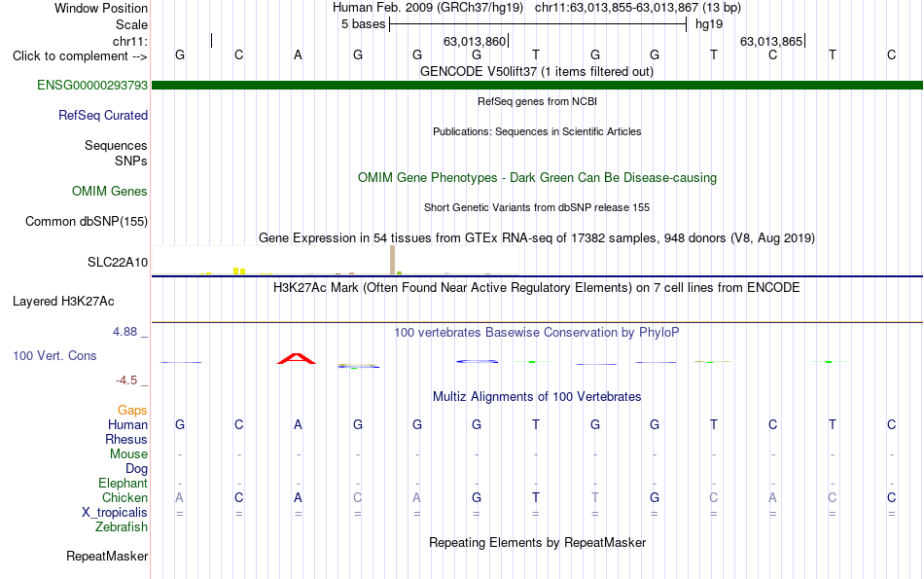This screenshot has height=579, width=924.
Task: Click 'Publications: Sequences in Scientific Articles' title
Action: click(x=537, y=131)
